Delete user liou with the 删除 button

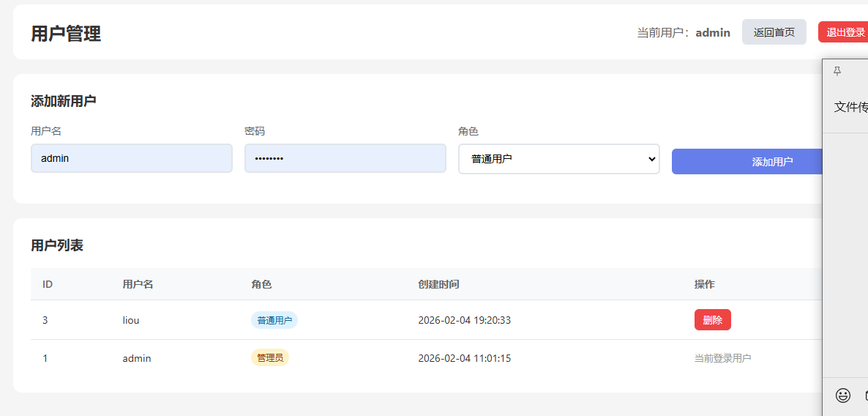coord(712,320)
